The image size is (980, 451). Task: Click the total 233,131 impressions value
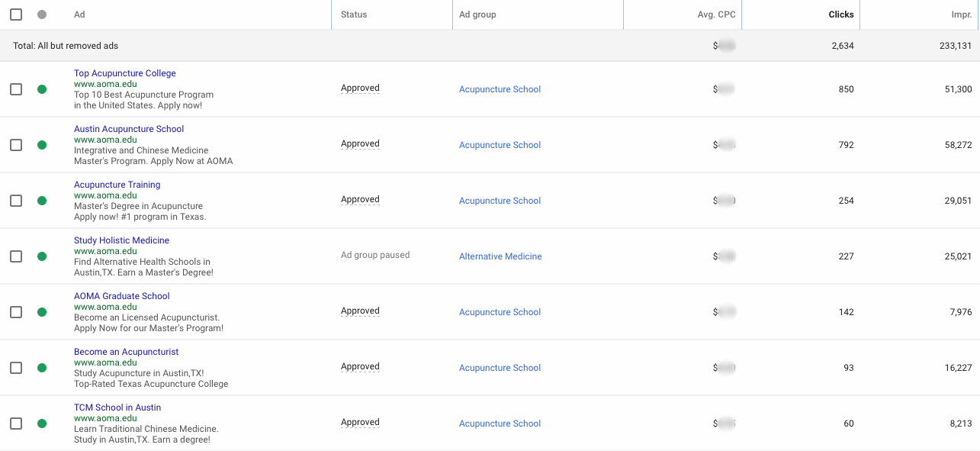click(956, 46)
